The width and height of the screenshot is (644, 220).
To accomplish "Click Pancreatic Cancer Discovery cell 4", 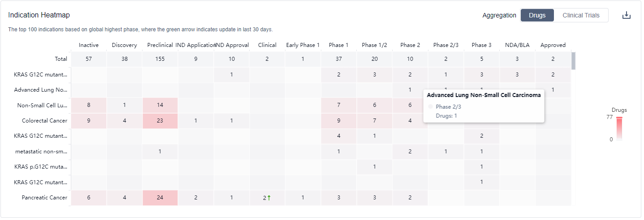I will point(125,198).
